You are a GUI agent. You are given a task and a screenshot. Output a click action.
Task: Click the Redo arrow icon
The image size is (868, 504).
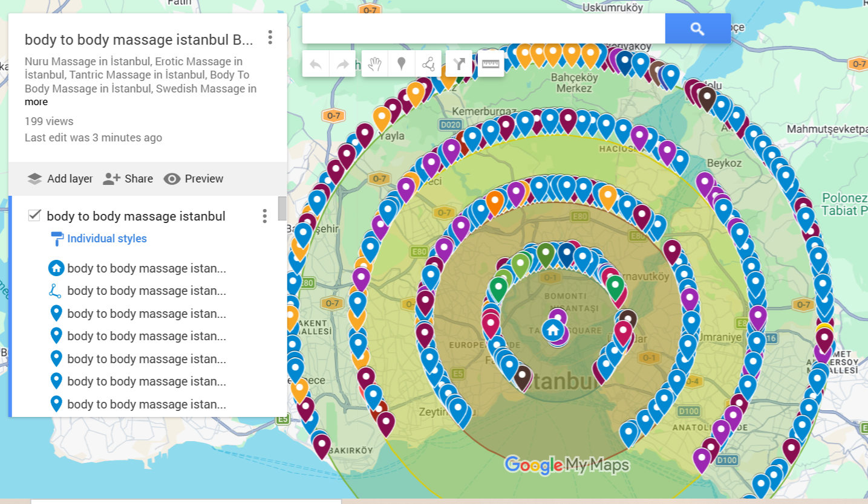pyautogui.click(x=342, y=63)
